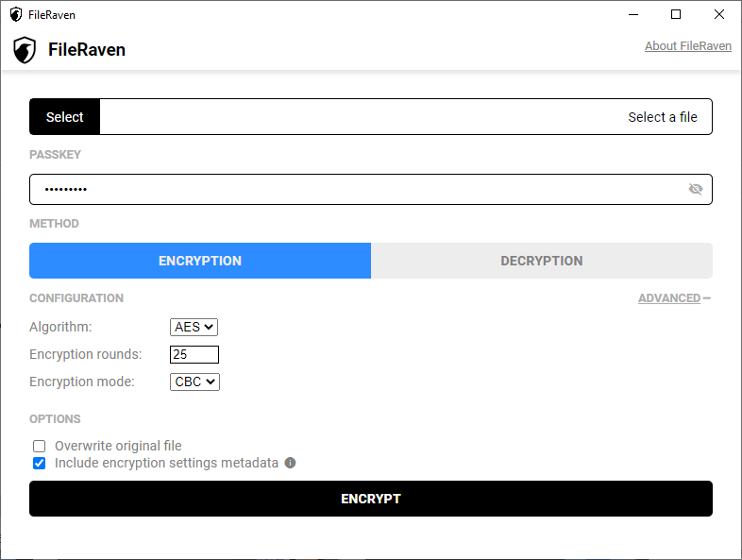Uncheck Include encryption settings metadata
This screenshot has width=742, height=560.
(x=40, y=463)
